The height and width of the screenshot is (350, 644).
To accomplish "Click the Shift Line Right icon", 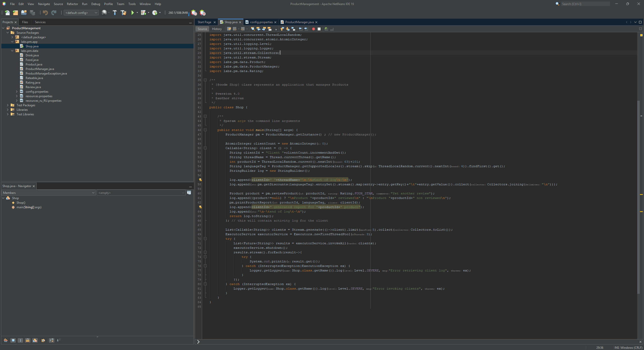I will click(x=306, y=29).
